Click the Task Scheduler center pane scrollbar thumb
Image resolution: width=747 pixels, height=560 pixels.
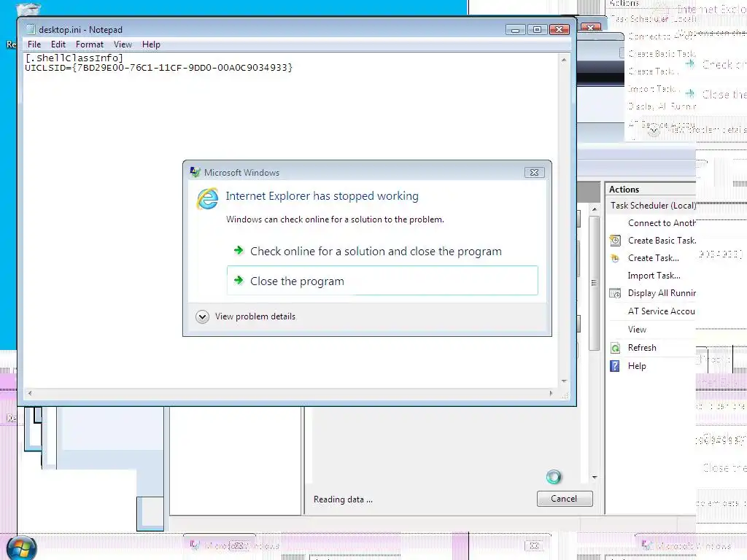tap(594, 283)
